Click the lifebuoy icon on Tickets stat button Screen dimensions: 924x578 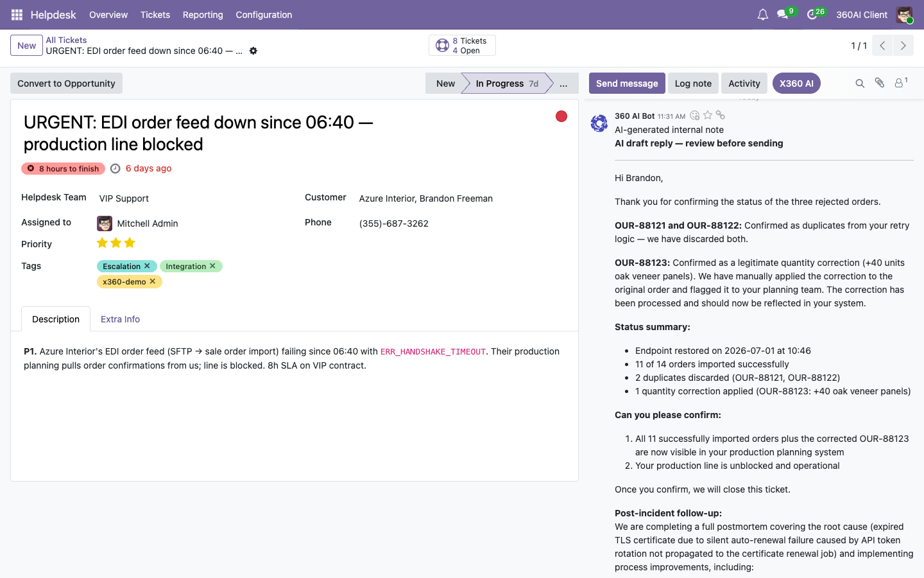click(x=442, y=46)
